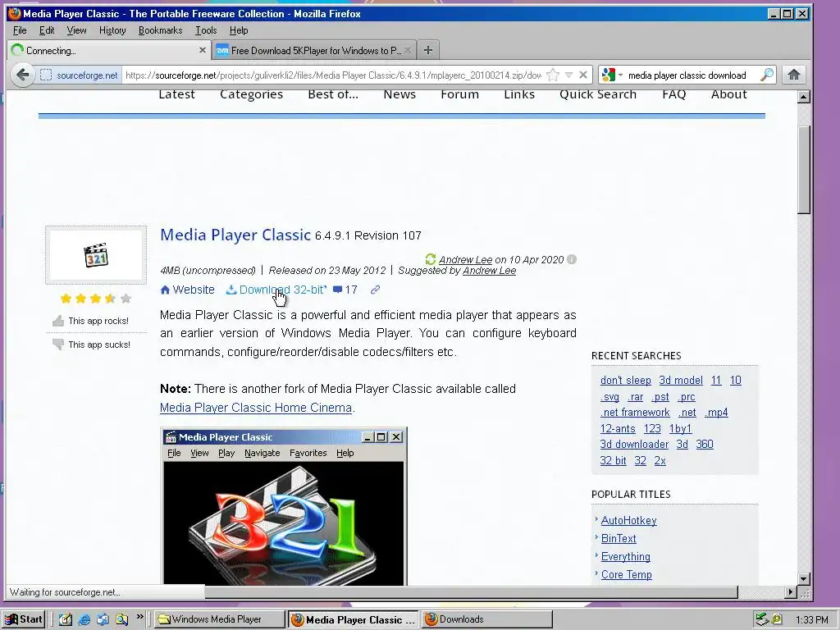Open the View menu
The image size is (840, 630).
point(76,30)
